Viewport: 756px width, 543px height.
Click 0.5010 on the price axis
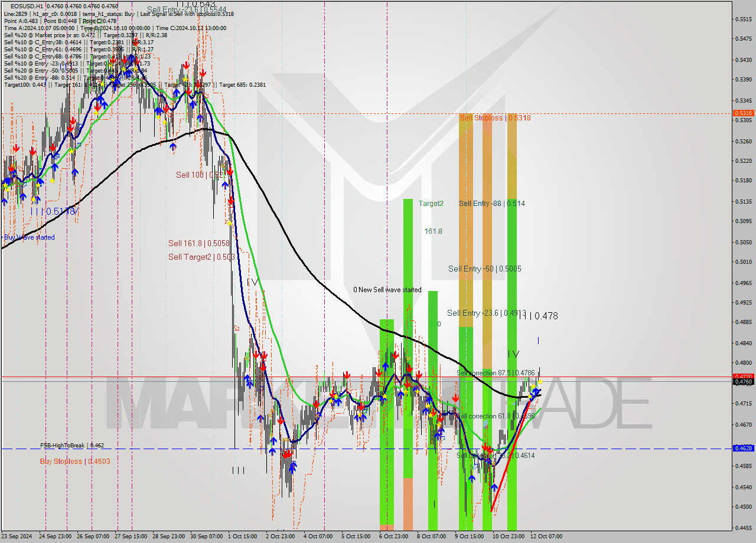[x=743, y=261]
